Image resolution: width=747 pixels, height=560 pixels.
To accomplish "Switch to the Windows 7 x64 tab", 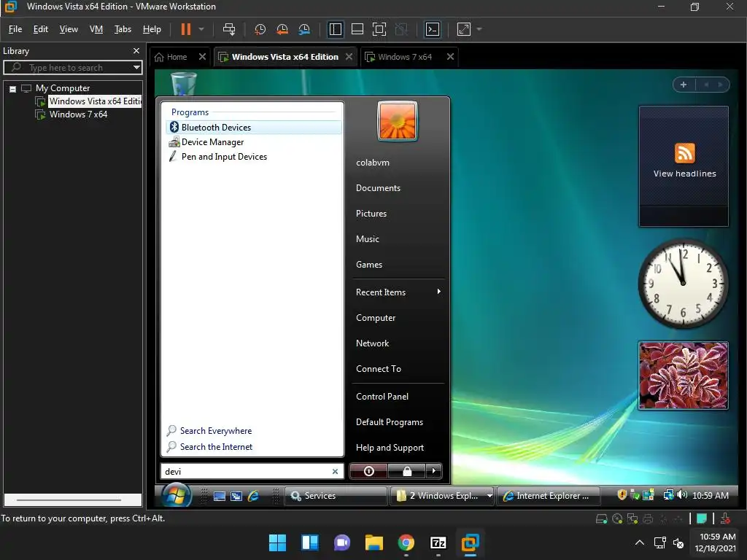I will tap(404, 57).
